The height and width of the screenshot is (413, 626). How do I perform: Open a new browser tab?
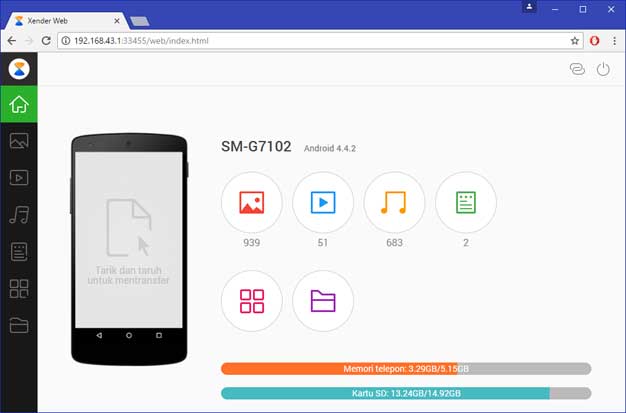point(140,21)
